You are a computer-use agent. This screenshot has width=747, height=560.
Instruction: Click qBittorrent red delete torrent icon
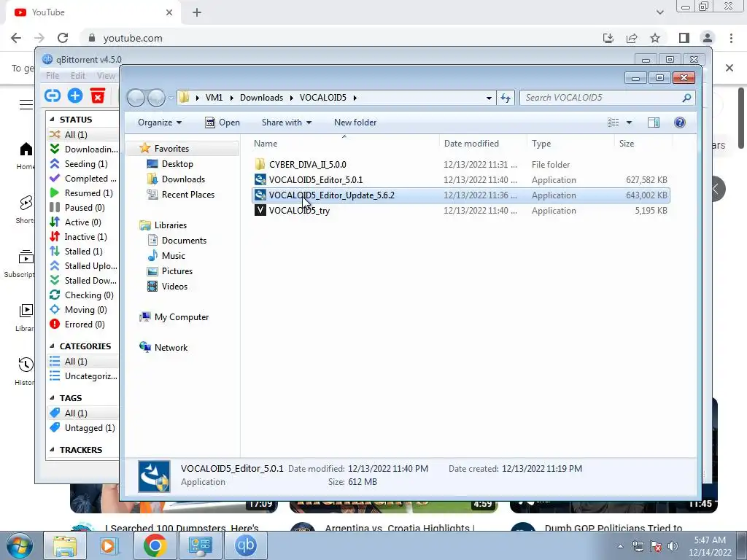[x=98, y=96]
